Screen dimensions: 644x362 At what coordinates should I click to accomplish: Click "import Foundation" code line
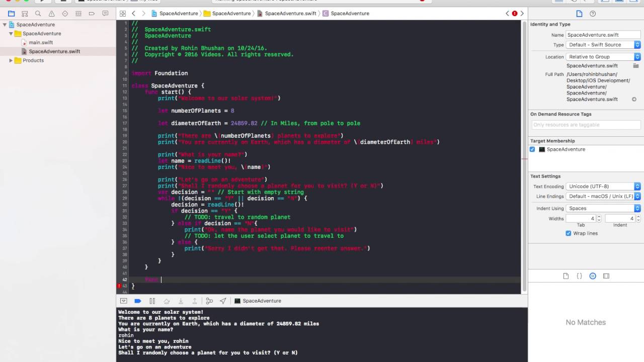pyautogui.click(x=159, y=73)
